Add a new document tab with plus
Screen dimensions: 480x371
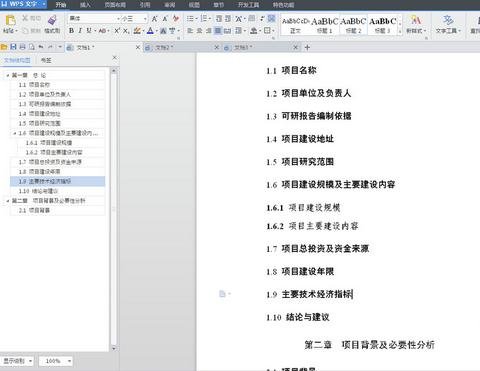tap(307, 47)
